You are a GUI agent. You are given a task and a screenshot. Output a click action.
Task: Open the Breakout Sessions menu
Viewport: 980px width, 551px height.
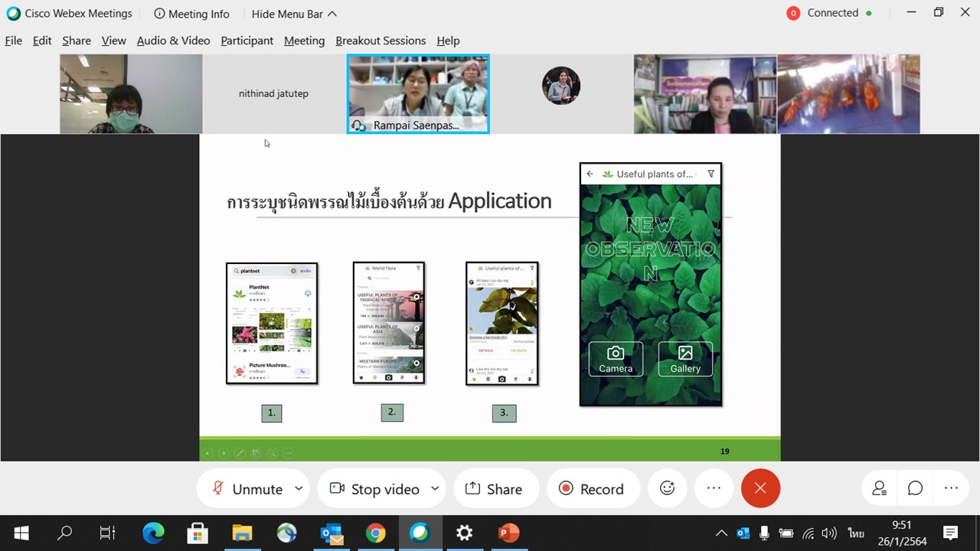(381, 41)
